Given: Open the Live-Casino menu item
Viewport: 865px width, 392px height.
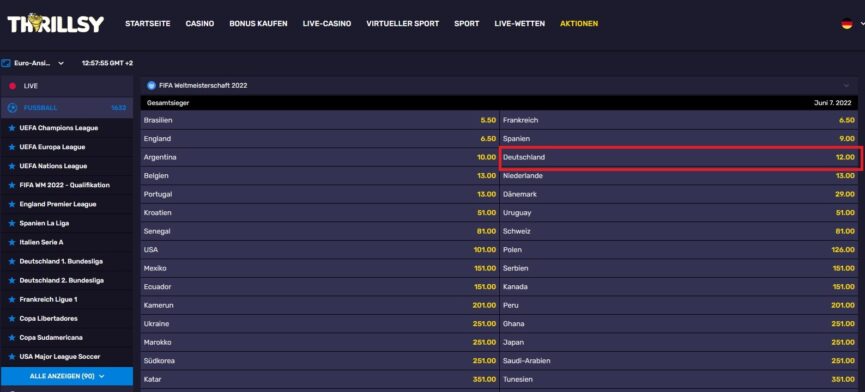Looking at the screenshot, I should click(327, 24).
